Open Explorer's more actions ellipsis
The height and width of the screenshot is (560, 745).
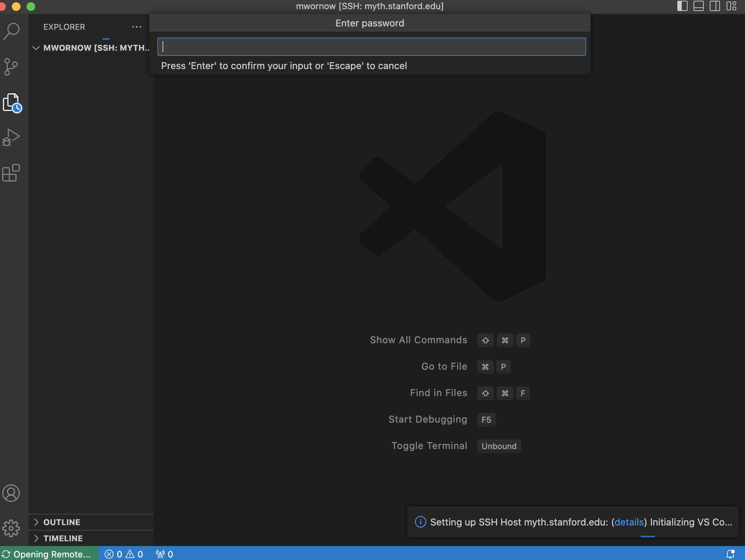coord(136,27)
